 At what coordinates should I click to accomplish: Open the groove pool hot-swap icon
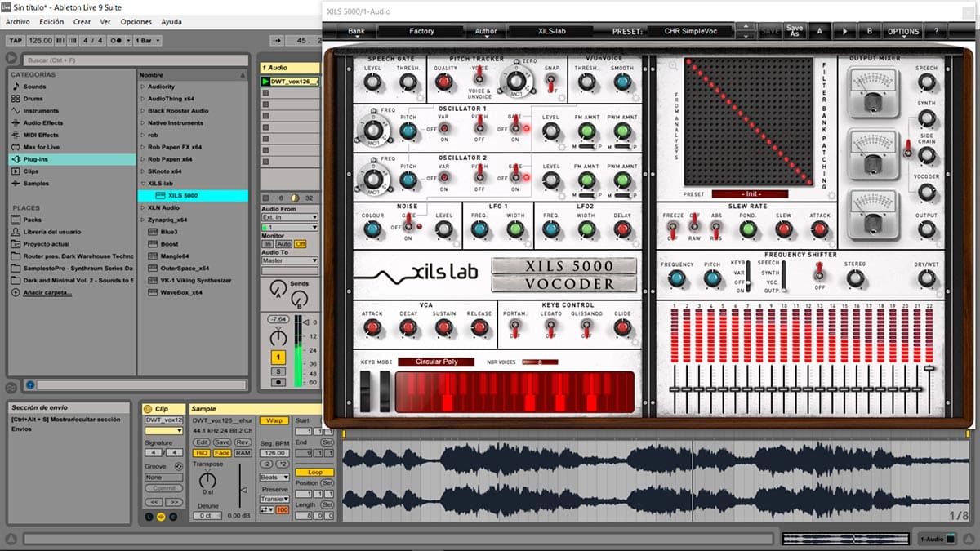click(x=180, y=466)
